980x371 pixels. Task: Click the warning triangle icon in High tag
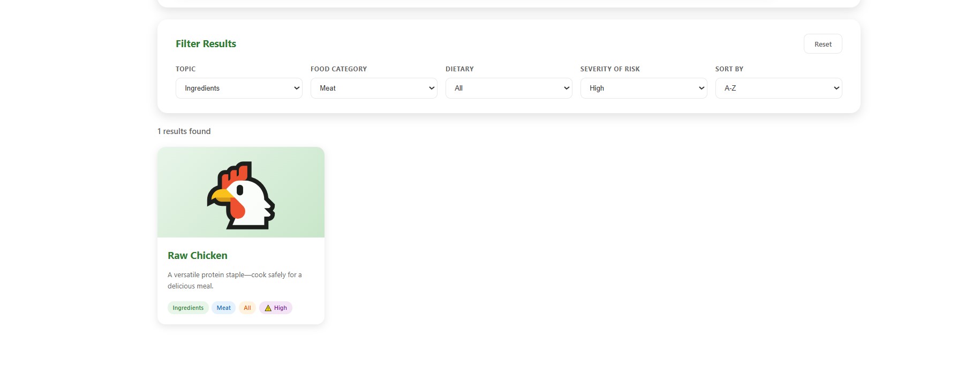[268, 308]
